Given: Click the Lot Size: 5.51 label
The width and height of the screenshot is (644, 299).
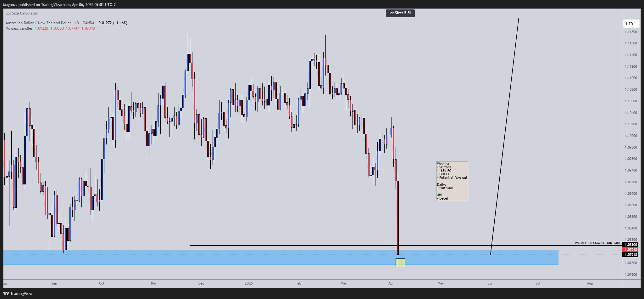Looking at the screenshot, I should tap(400, 13).
